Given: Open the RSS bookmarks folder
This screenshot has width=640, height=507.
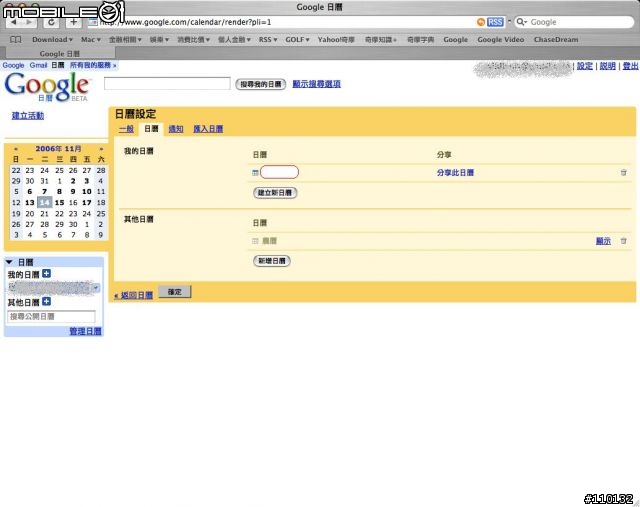Looking at the screenshot, I should (x=268, y=40).
